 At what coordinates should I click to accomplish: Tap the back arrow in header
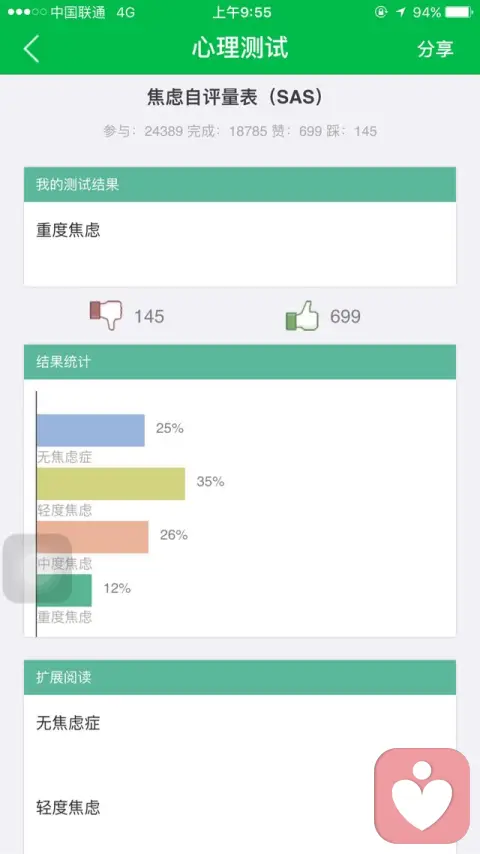pos(31,49)
